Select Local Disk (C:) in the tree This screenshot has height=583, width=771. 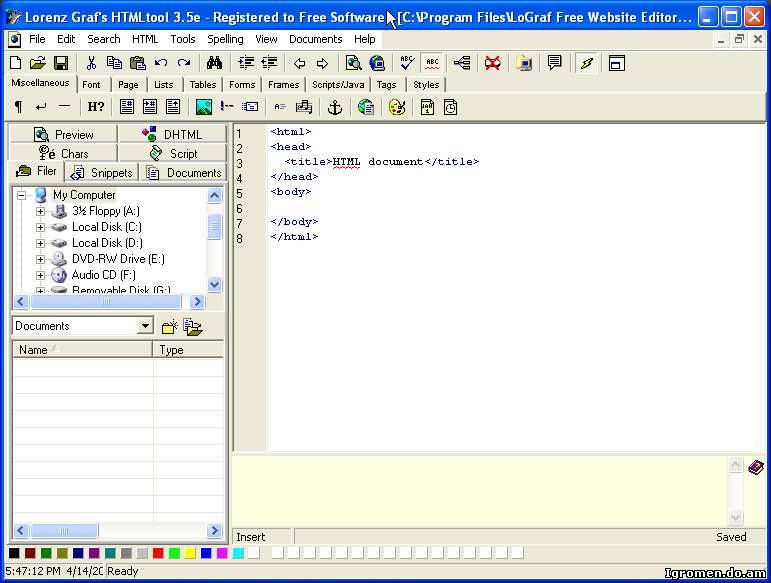107,227
